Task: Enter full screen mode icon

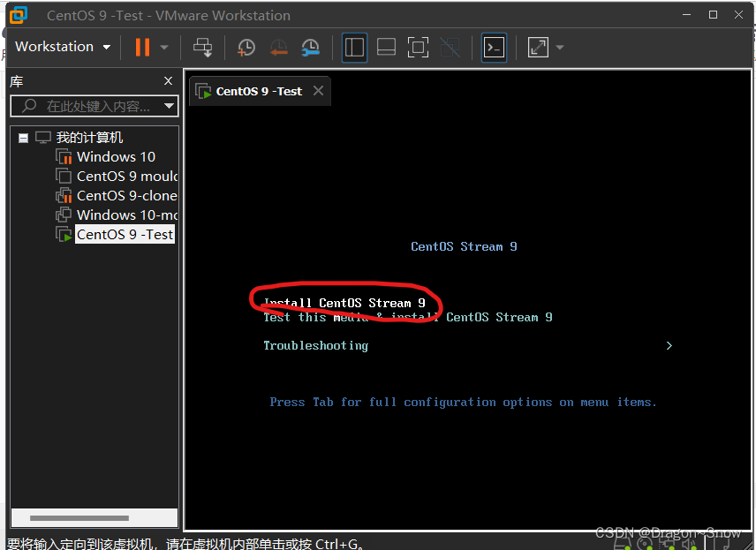Action: tap(418, 48)
